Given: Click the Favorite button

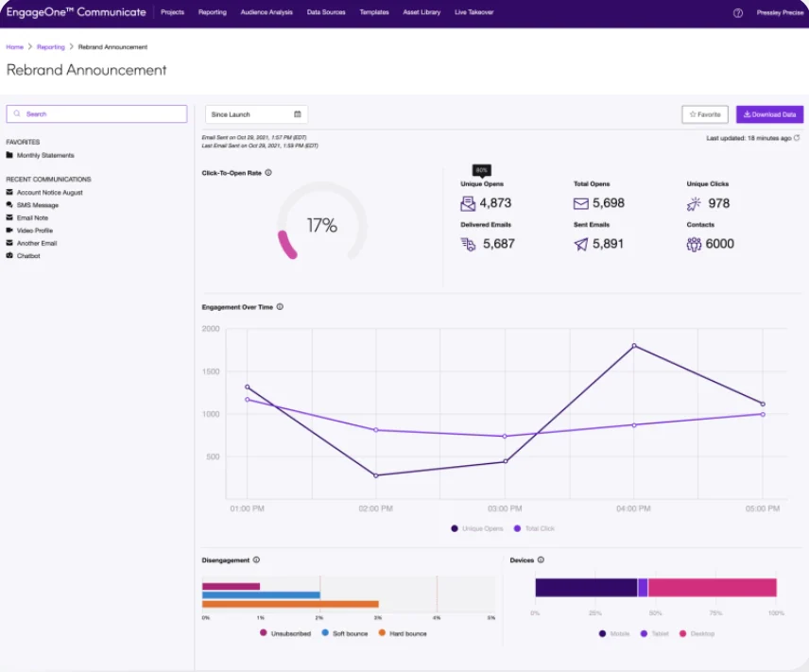Looking at the screenshot, I should [705, 114].
